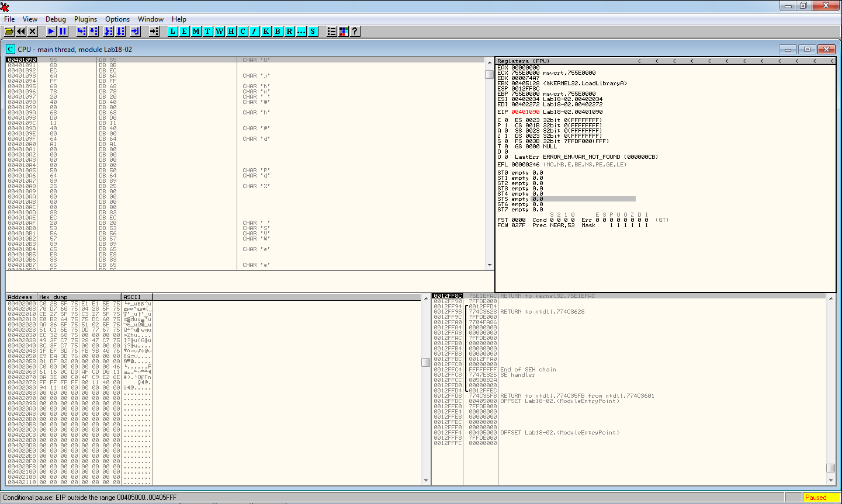
Task: Open the Plugins menu
Action: [x=85, y=19]
